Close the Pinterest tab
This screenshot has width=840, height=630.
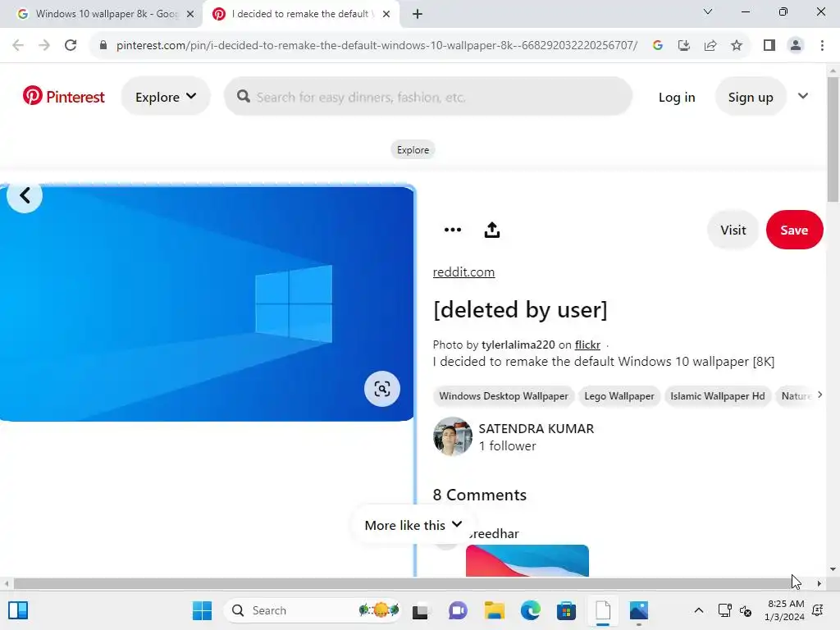(386, 14)
